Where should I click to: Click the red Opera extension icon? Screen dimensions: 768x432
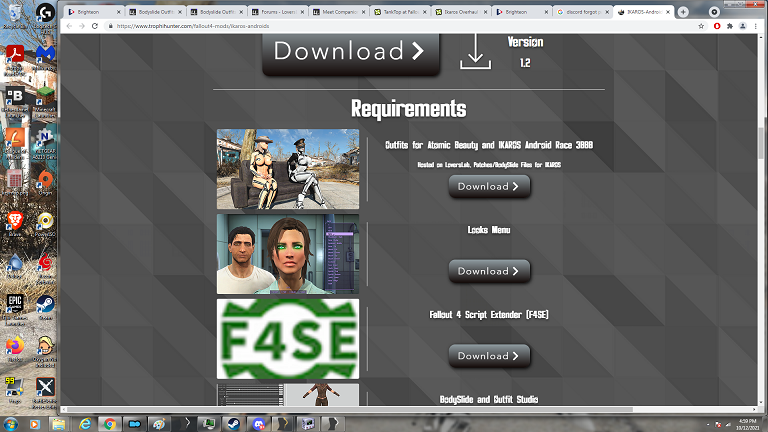(x=717, y=26)
